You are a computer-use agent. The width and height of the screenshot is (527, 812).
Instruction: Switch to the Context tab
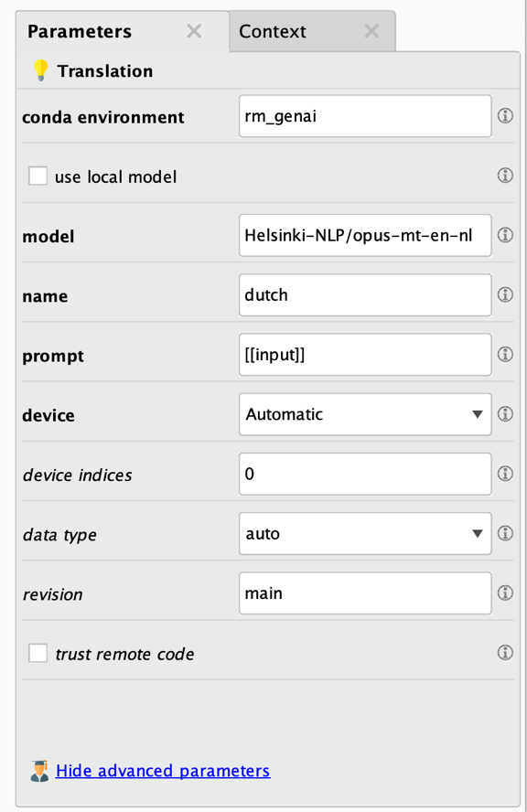coord(273,31)
